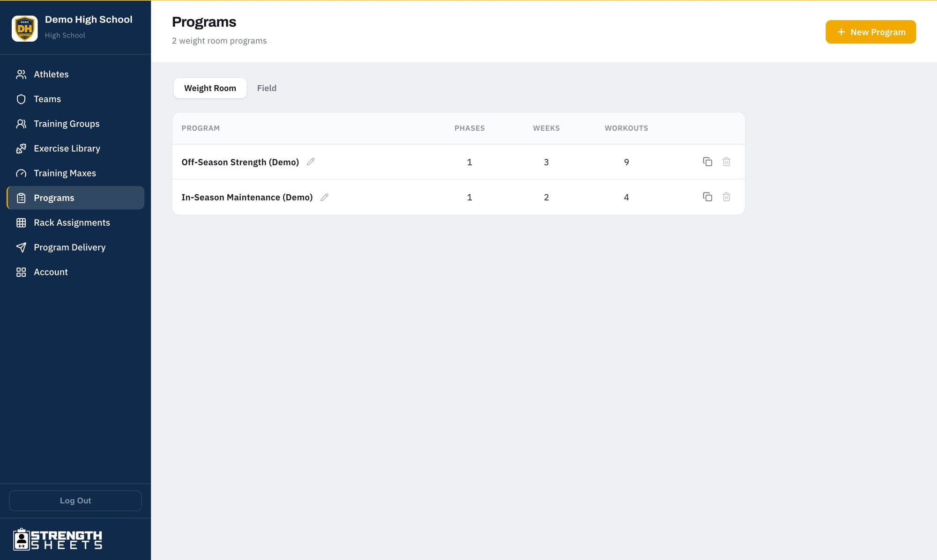
Task: Click workouts value 9 for Off-Season Strength
Action: tap(626, 162)
